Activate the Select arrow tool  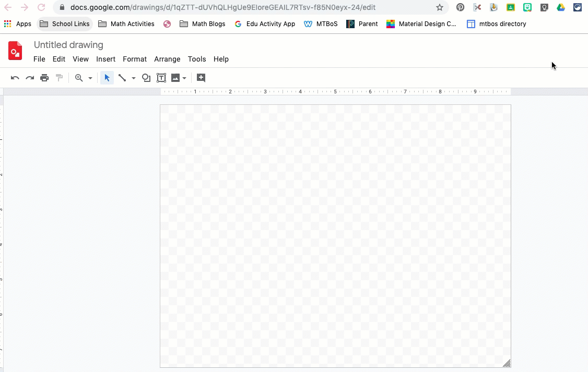point(107,78)
